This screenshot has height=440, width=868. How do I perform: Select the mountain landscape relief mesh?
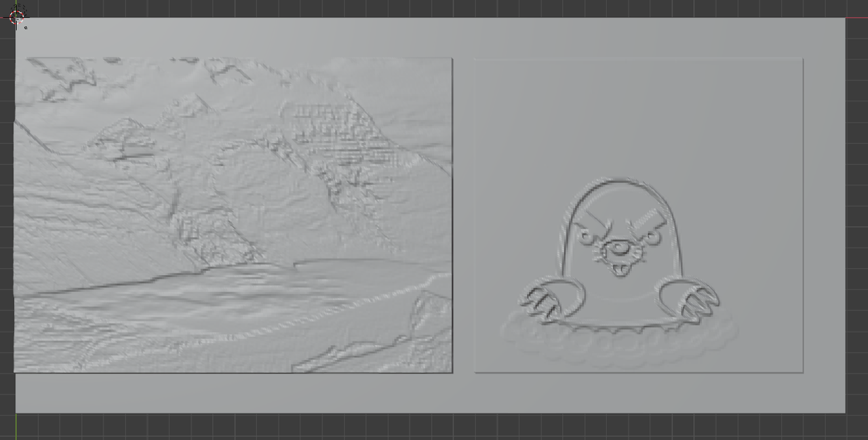[x=233, y=215]
